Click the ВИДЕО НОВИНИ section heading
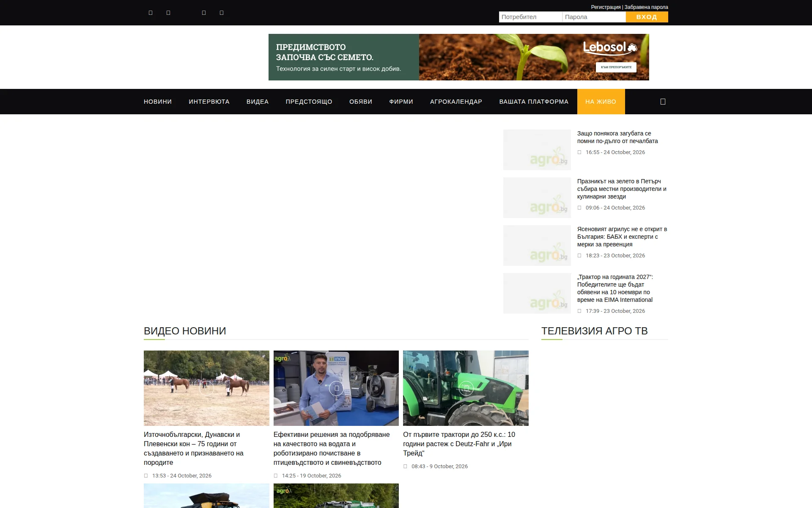The image size is (812, 508). [x=185, y=331]
